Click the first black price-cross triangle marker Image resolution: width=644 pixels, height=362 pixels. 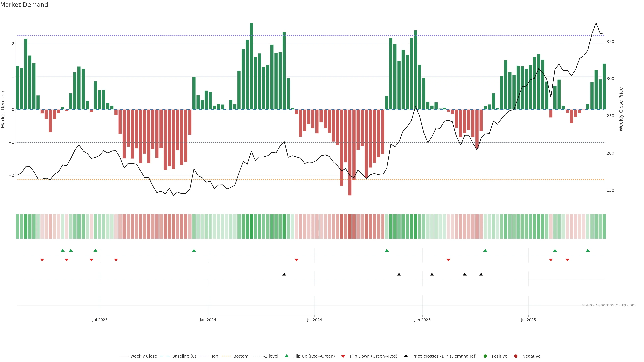pos(284,274)
